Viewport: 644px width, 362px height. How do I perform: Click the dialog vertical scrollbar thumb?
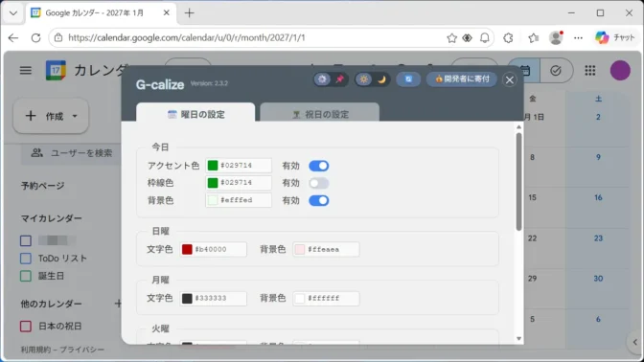click(518, 181)
